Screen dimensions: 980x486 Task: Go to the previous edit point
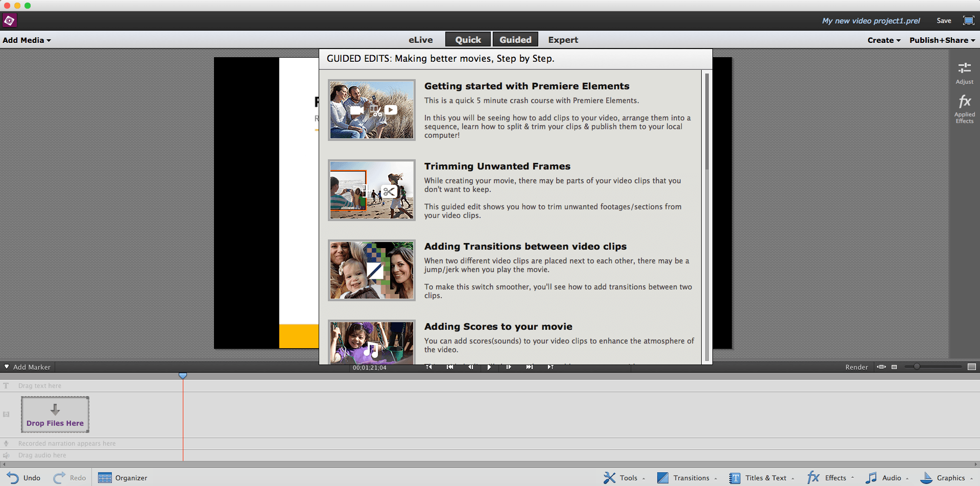tap(429, 367)
